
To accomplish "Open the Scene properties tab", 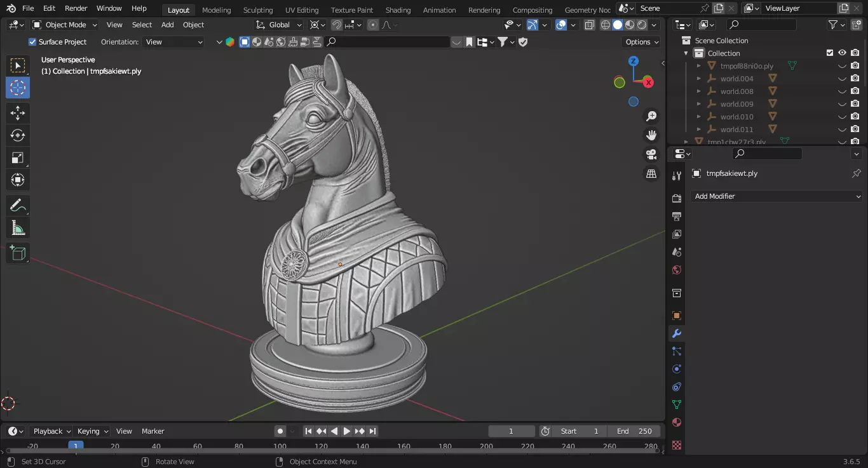I will tap(677, 252).
